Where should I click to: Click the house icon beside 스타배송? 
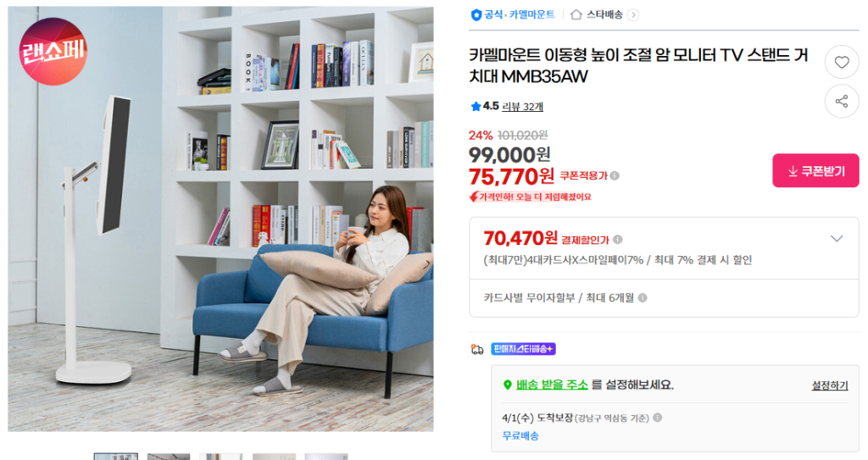tap(576, 15)
